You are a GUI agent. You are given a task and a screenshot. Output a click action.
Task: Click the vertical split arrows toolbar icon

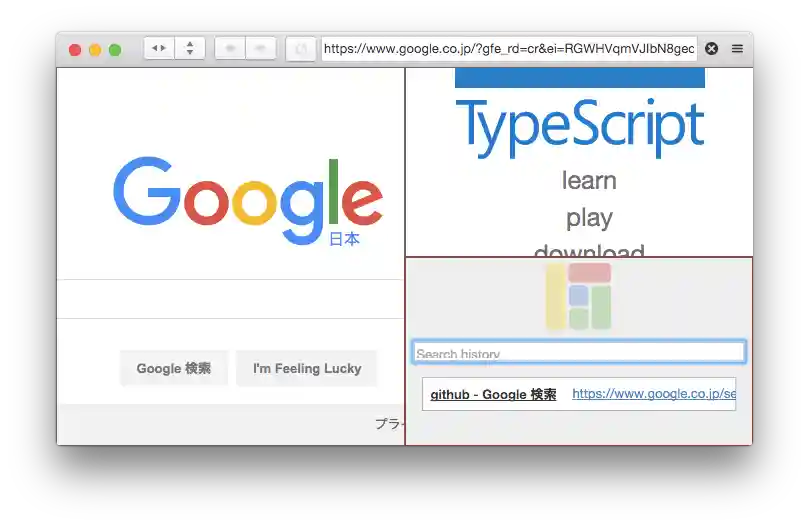pyautogui.click(x=190, y=49)
